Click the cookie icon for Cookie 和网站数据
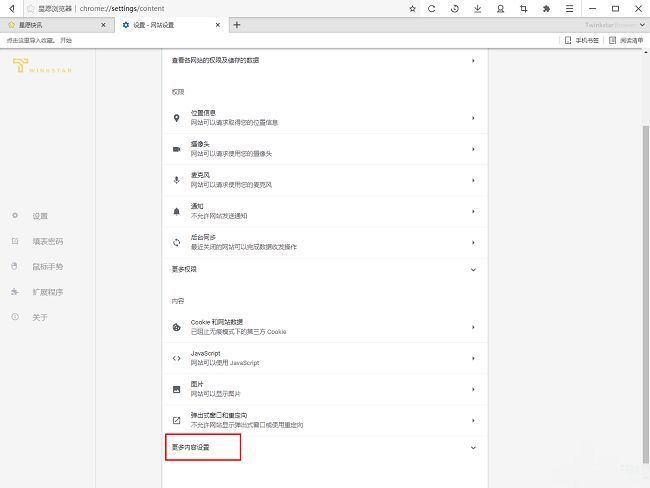Screen dimensions: 650x488 [177, 327]
